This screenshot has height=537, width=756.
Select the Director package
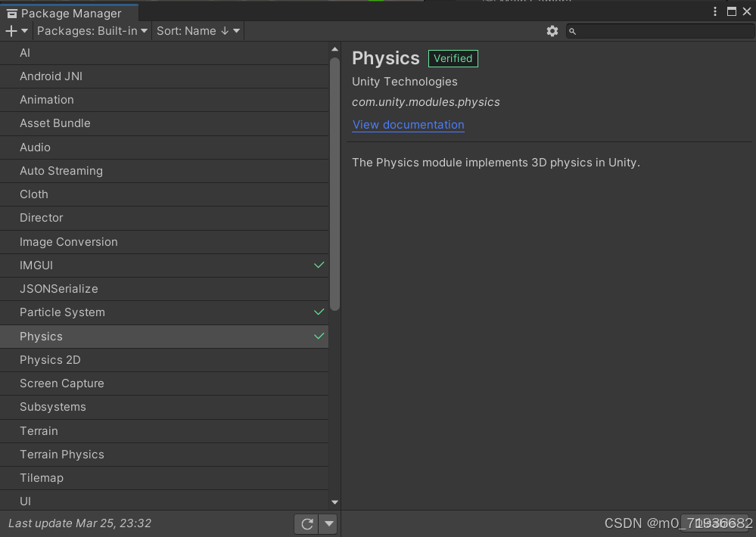coord(164,218)
